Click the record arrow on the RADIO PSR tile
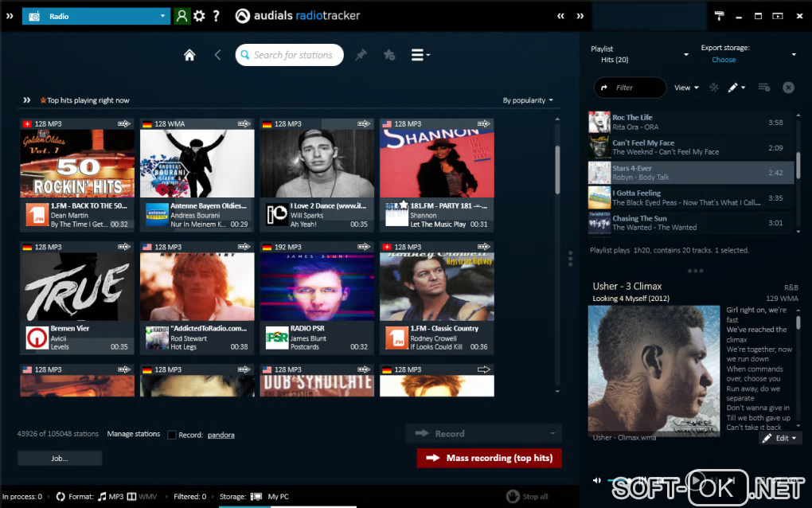Screen dimensions: 812x508 tap(364, 247)
